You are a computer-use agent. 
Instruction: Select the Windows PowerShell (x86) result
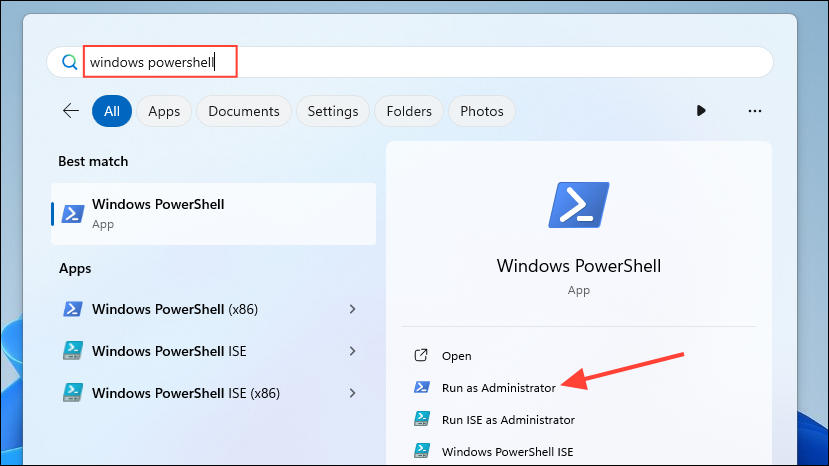214,309
